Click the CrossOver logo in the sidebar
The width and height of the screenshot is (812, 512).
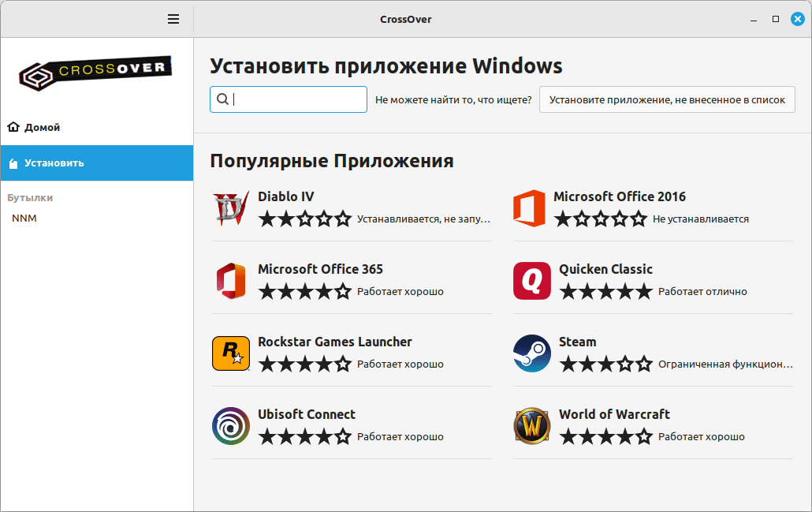pos(96,73)
